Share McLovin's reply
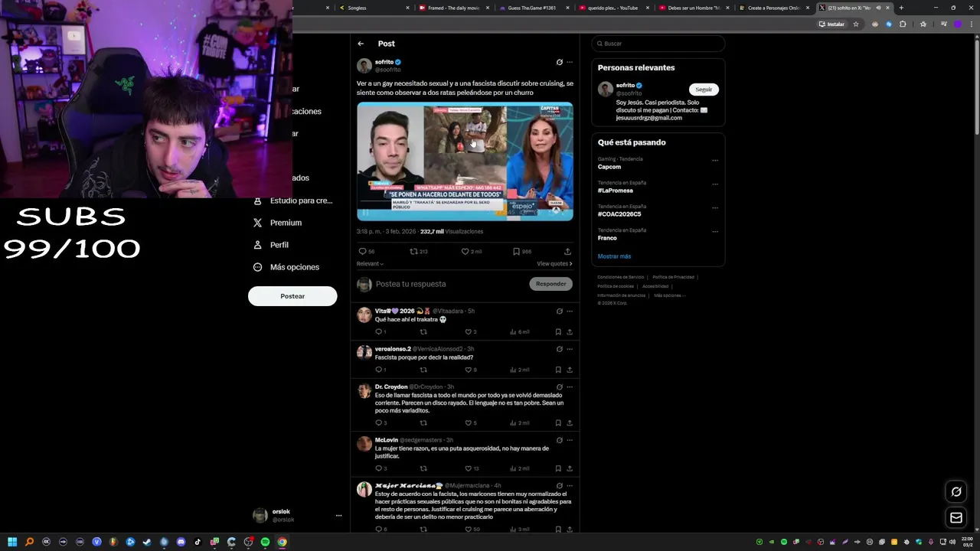Image resolution: width=980 pixels, height=551 pixels. tap(570, 468)
